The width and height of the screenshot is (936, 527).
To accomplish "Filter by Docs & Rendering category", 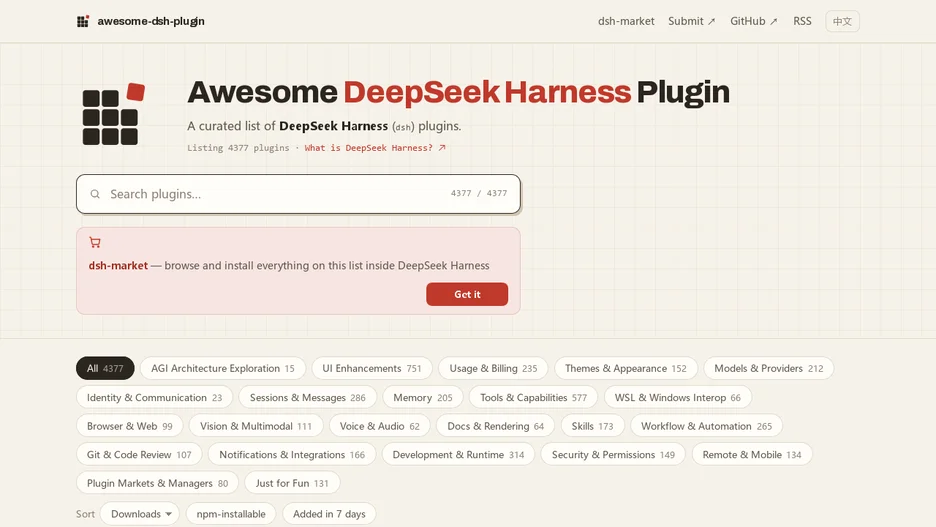I will (495, 426).
